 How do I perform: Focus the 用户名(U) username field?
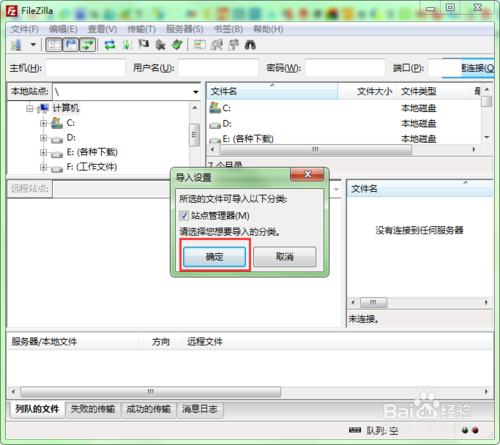218,68
